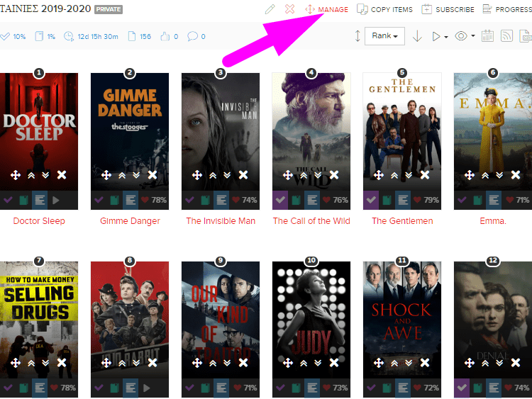
Task: Click the reorder vertical arrows icon beside Rank
Action: (x=358, y=36)
